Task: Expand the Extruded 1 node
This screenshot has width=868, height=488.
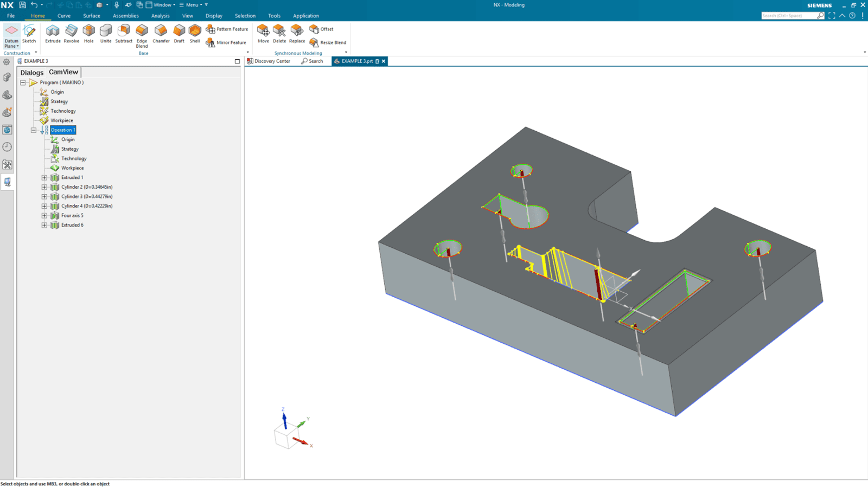Action: 44,177
